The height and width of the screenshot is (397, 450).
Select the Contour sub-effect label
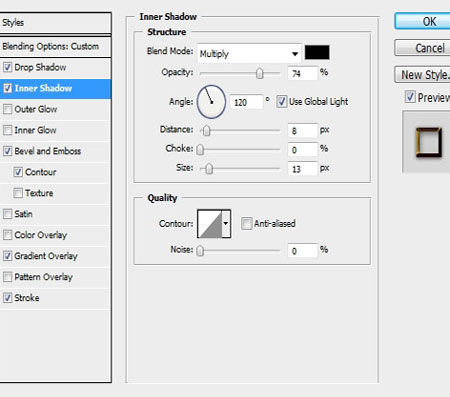point(41,172)
